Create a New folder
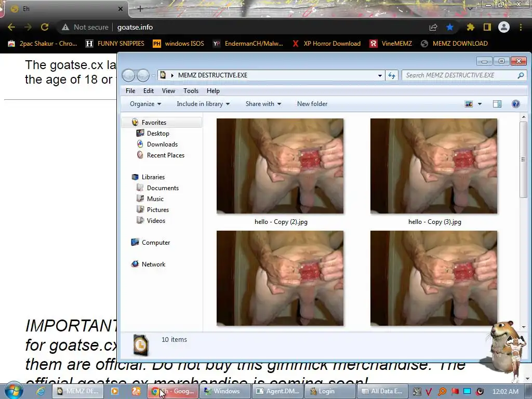 (312, 104)
